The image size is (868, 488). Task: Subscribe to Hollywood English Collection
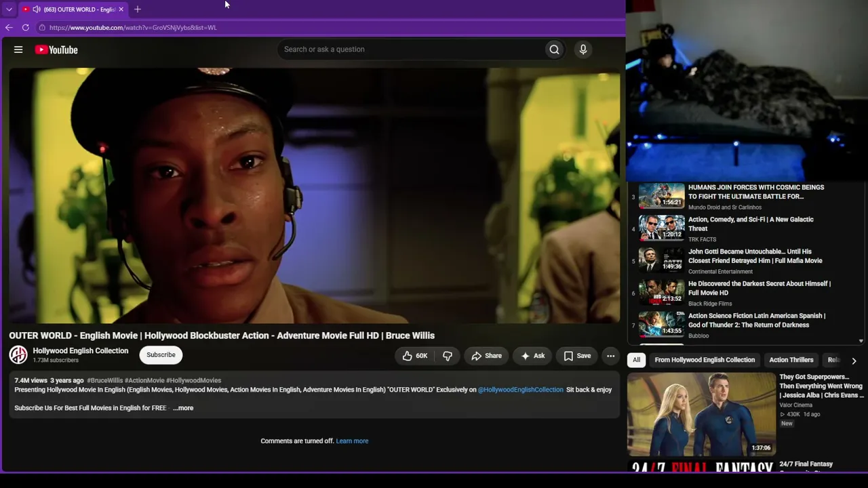tap(161, 355)
